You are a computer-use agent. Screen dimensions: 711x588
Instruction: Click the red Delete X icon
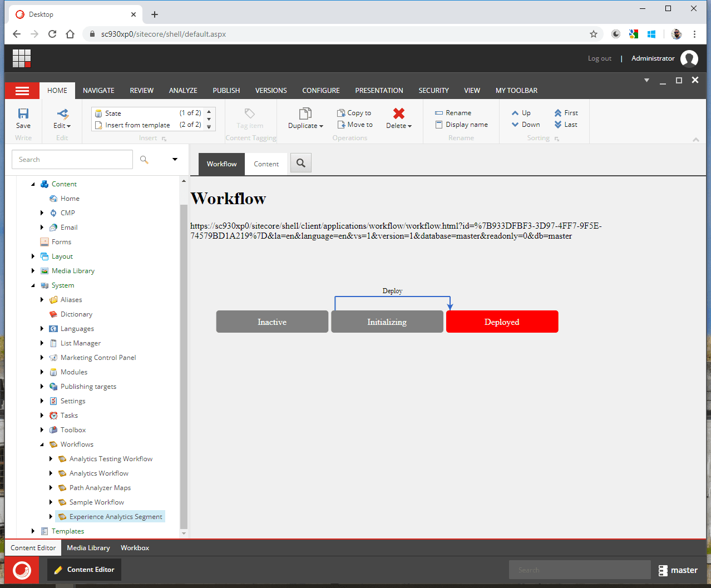point(398,113)
